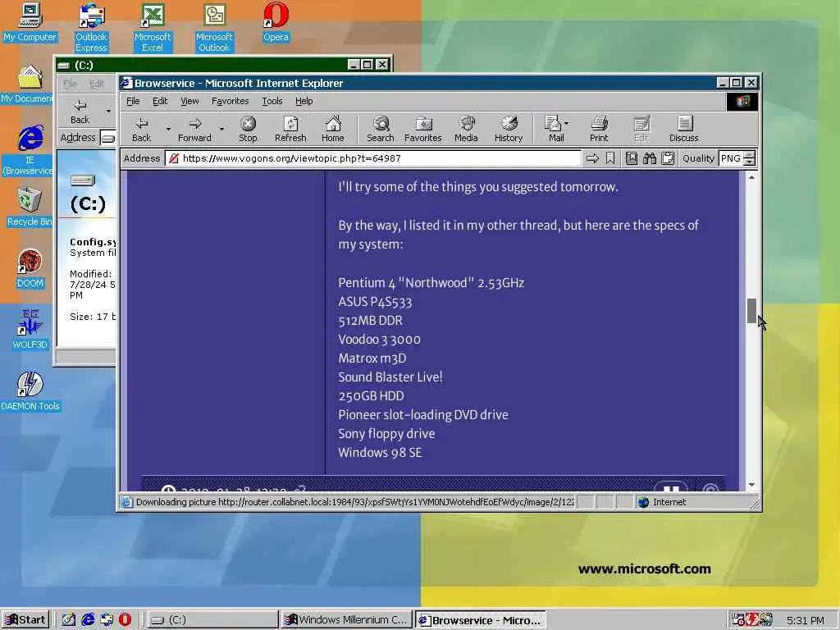Switch to Windows Millennium taskbar button

point(347,620)
